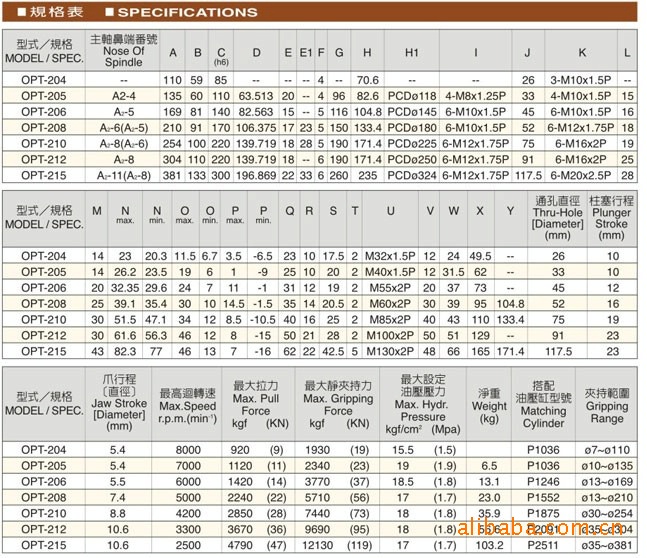Click the Max. Gripping Force header

(x=338, y=400)
